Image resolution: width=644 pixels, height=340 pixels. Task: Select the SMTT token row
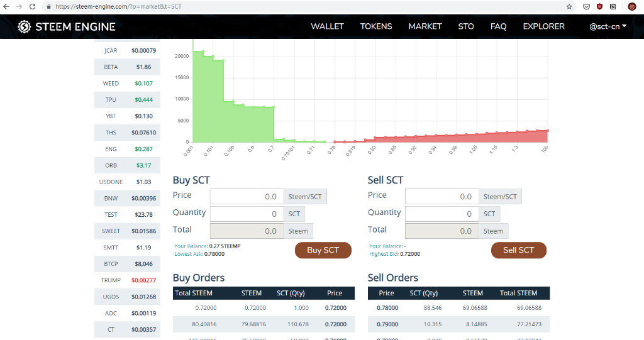127,248
